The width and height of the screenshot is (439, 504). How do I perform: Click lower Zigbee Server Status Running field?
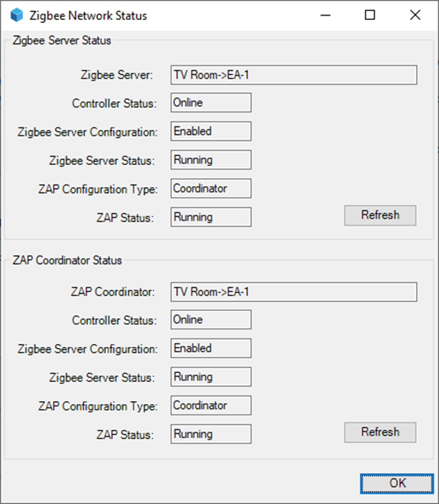point(211,377)
